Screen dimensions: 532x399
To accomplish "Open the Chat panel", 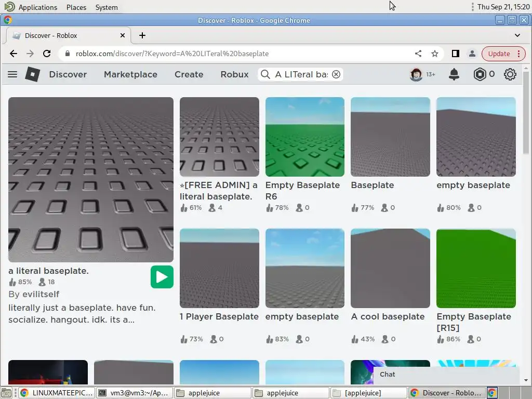I will [446, 374].
